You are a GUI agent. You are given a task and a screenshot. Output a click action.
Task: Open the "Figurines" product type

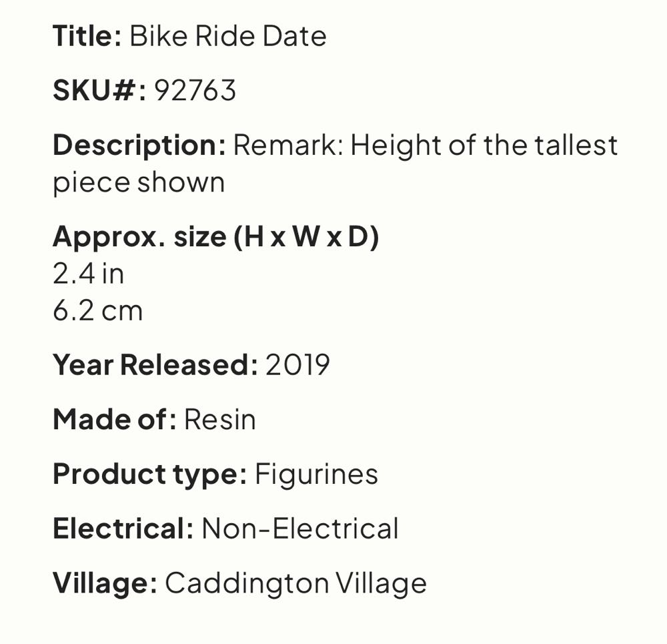[316, 474]
